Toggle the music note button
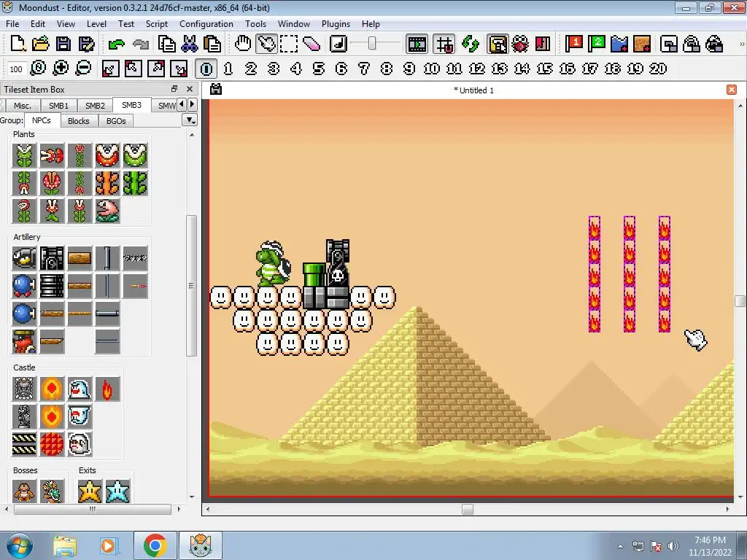The image size is (747, 560). coord(338,44)
